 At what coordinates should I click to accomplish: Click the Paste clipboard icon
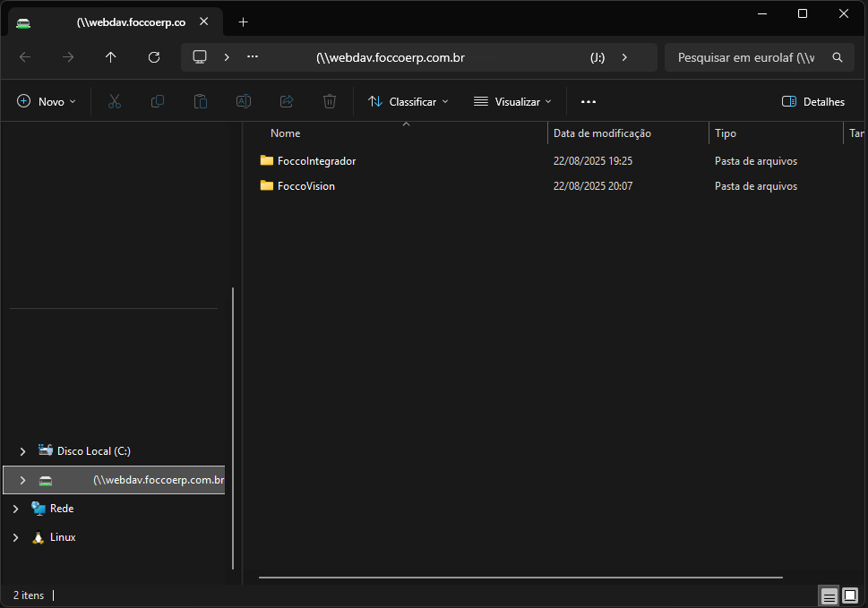coord(201,102)
